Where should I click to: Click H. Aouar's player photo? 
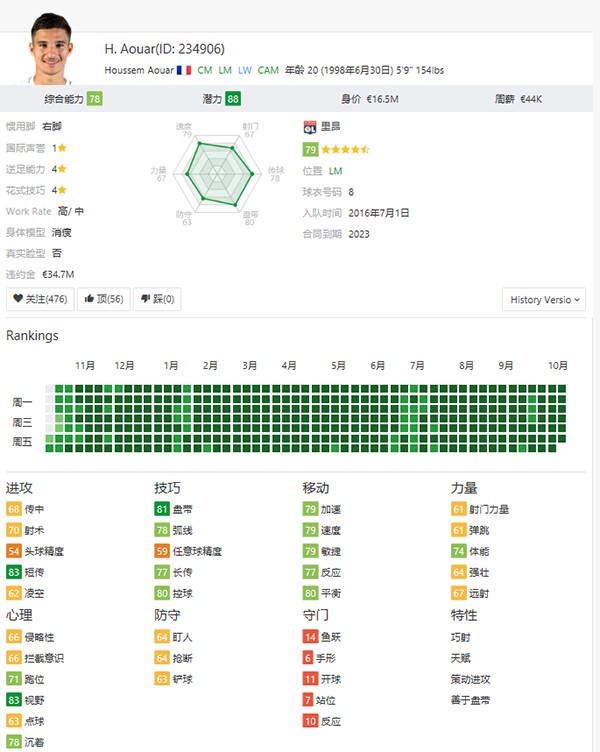pos(51,48)
